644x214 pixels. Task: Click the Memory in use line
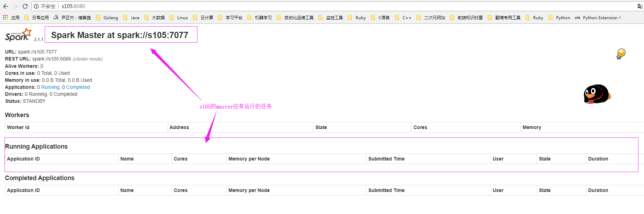pos(48,80)
